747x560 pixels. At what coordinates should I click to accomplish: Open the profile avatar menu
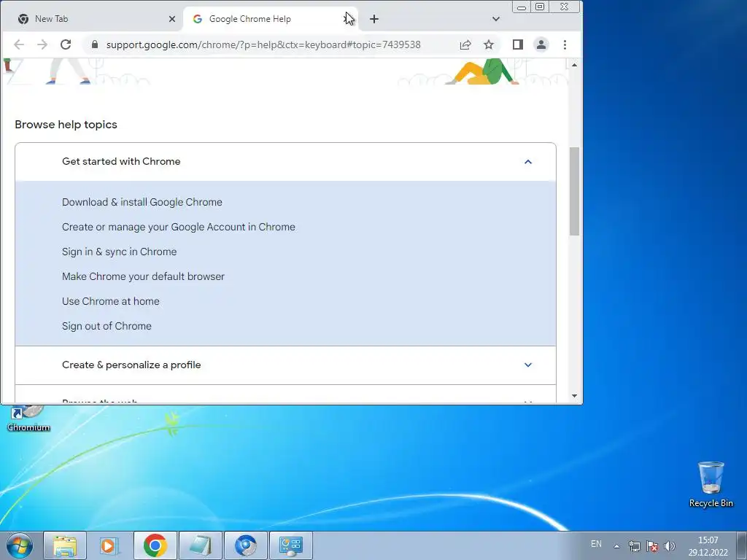541,44
